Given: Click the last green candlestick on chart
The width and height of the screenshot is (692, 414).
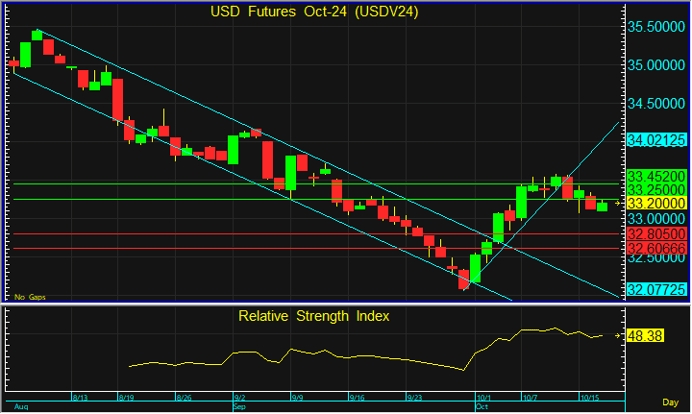Looking at the screenshot, I should [601, 207].
